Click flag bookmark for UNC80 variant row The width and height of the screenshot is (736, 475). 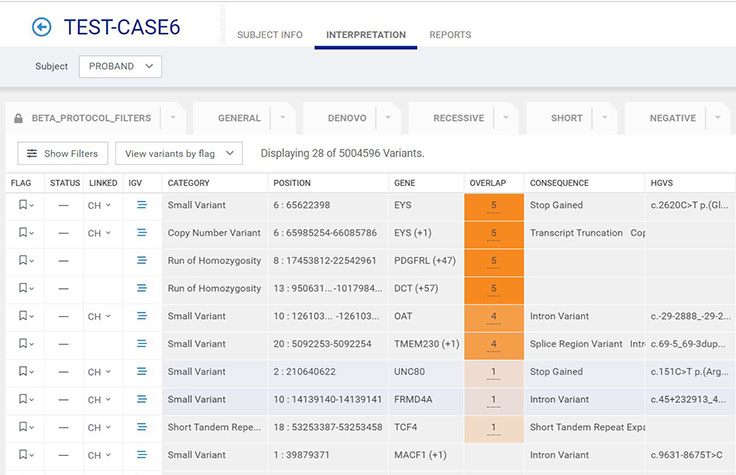coord(23,372)
